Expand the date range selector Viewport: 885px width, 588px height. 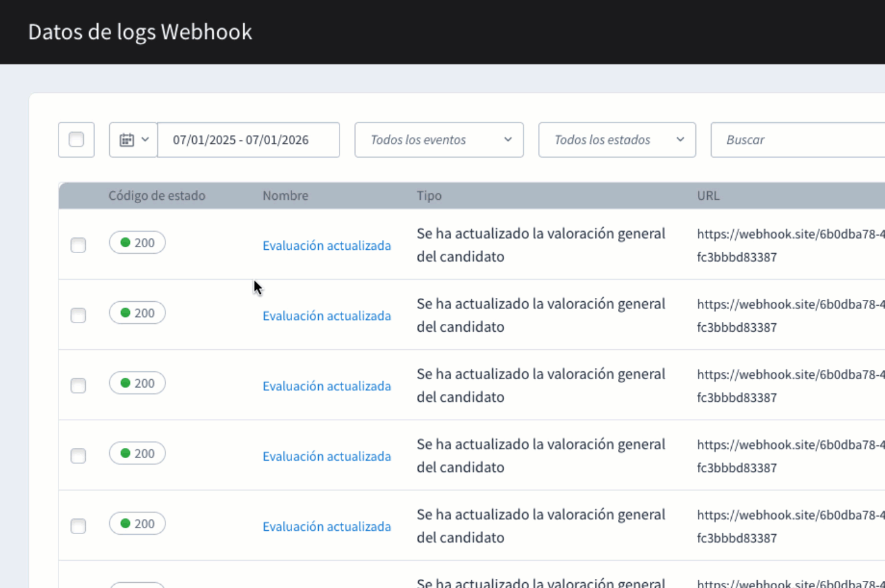pyautogui.click(x=249, y=140)
